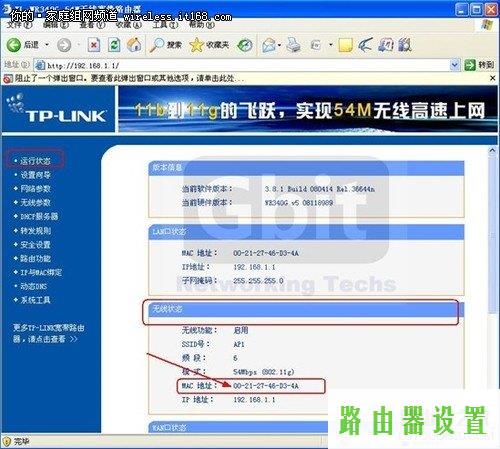Open 无线参数 in router sidebar

click(x=35, y=202)
